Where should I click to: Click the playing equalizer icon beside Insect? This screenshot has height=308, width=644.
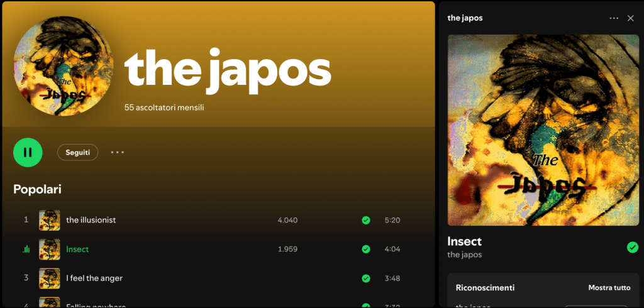pos(26,250)
